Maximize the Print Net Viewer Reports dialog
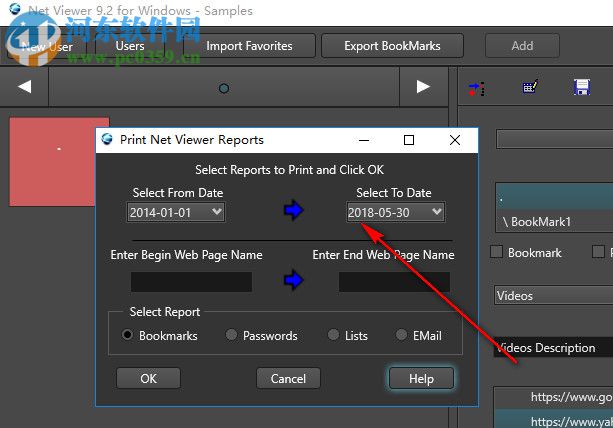 pos(409,140)
